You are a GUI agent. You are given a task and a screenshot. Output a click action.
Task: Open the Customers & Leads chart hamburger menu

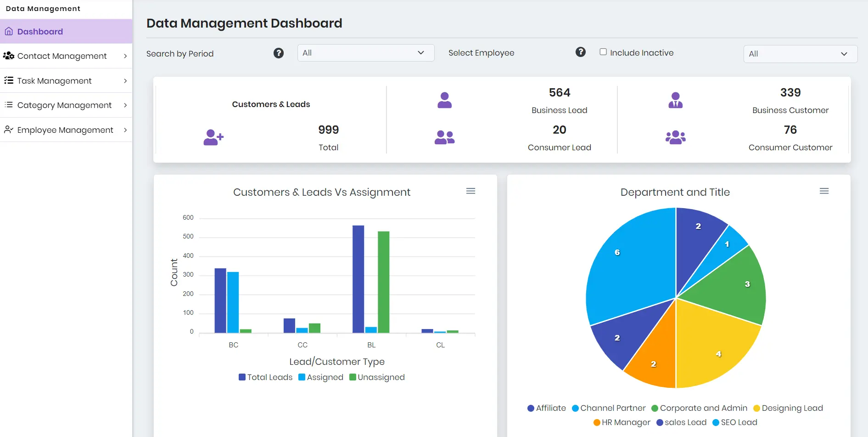(470, 191)
